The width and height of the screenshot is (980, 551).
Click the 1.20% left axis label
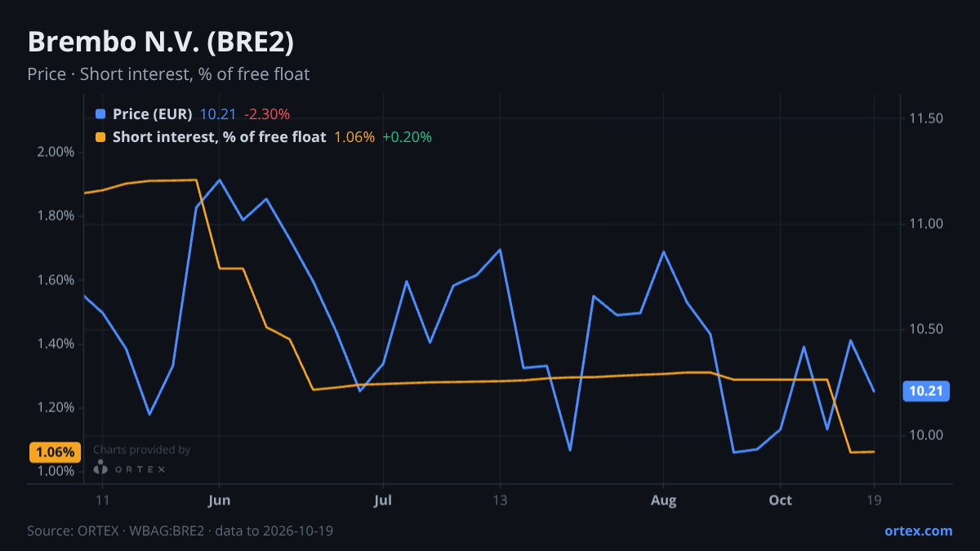[56, 407]
